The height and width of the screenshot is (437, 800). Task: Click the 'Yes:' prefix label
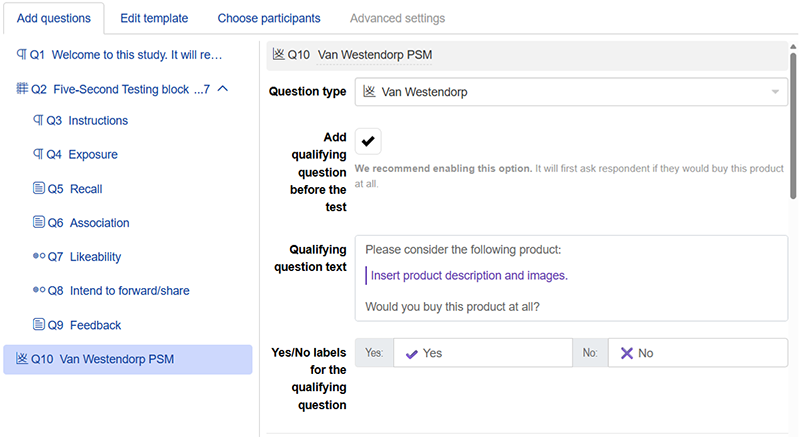[374, 353]
